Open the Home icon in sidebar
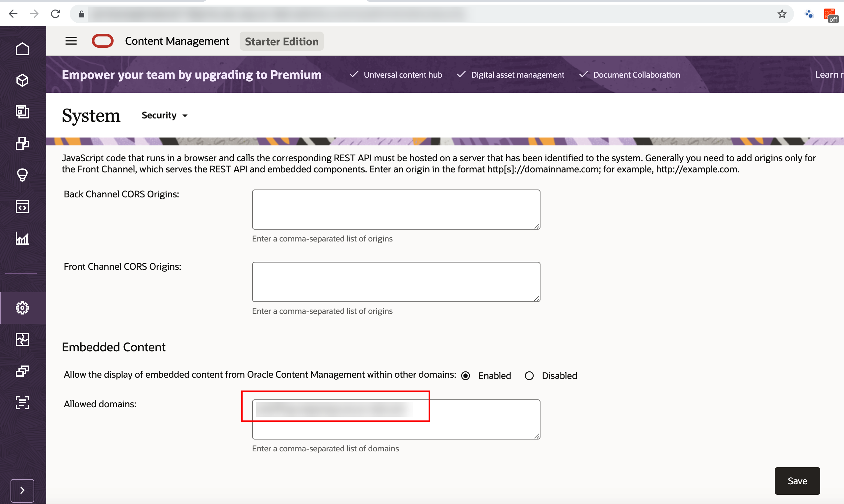Image resolution: width=844 pixels, height=504 pixels. (22, 49)
